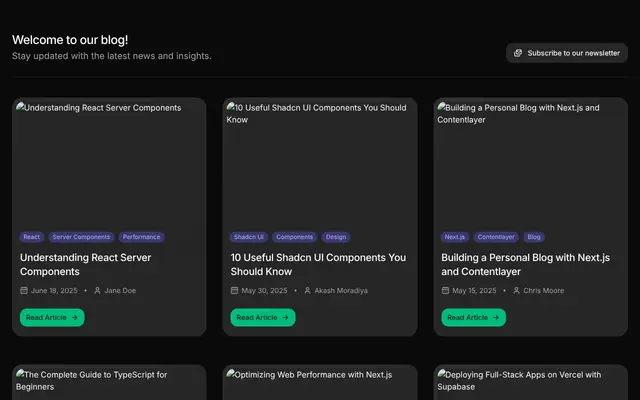Click the author name Chris Moore

click(x=544, y=291)
